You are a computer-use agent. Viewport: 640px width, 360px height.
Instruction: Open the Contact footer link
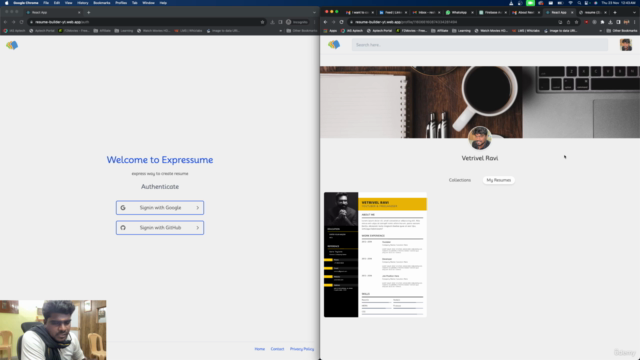coord(277,349)
